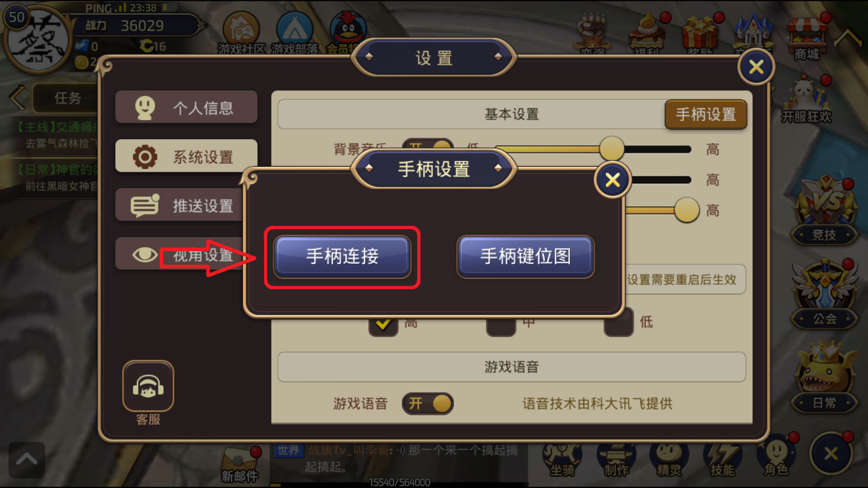Open the 客服 customer service headset icon

[148, 386]
